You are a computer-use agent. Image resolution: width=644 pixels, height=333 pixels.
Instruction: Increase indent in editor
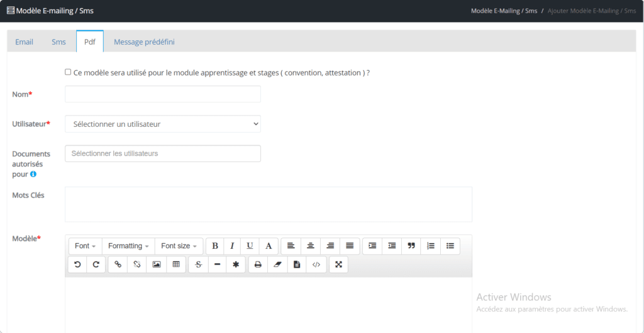(372, 246)
